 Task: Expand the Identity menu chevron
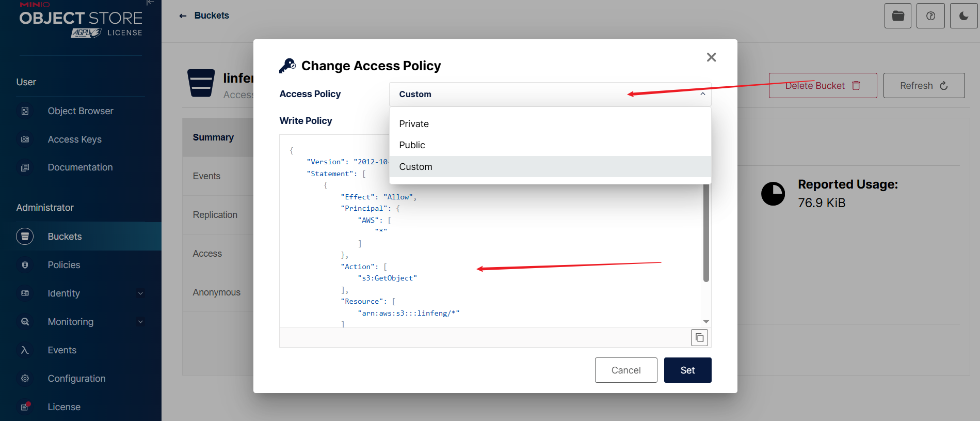pyautogui.click(x=140, y=293)
